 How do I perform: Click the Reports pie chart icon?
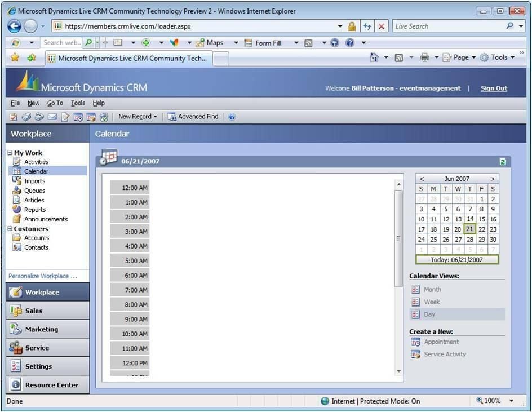pos(17,210)
